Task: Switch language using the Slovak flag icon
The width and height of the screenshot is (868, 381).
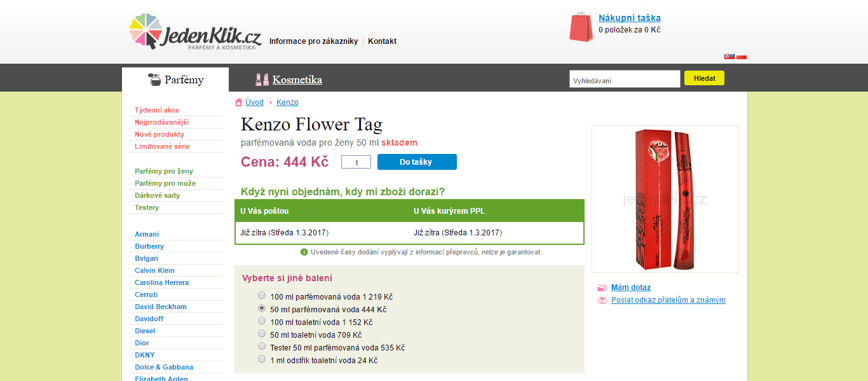Action: (729, 56)
